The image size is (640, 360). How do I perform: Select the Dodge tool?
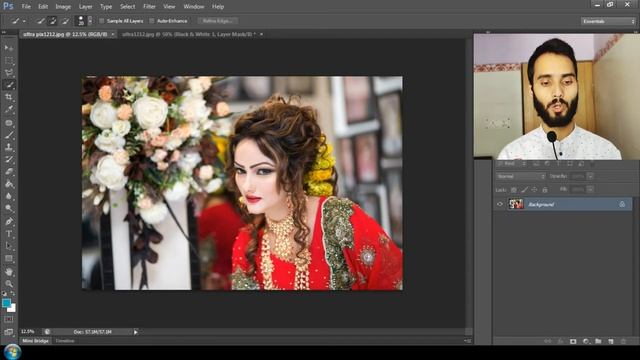point(9,209)
